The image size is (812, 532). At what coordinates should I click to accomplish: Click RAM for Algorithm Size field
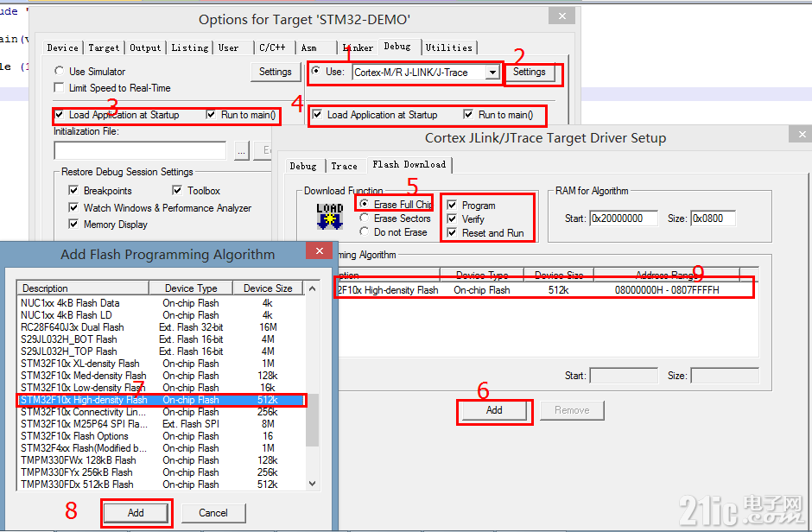click(713, 218)
